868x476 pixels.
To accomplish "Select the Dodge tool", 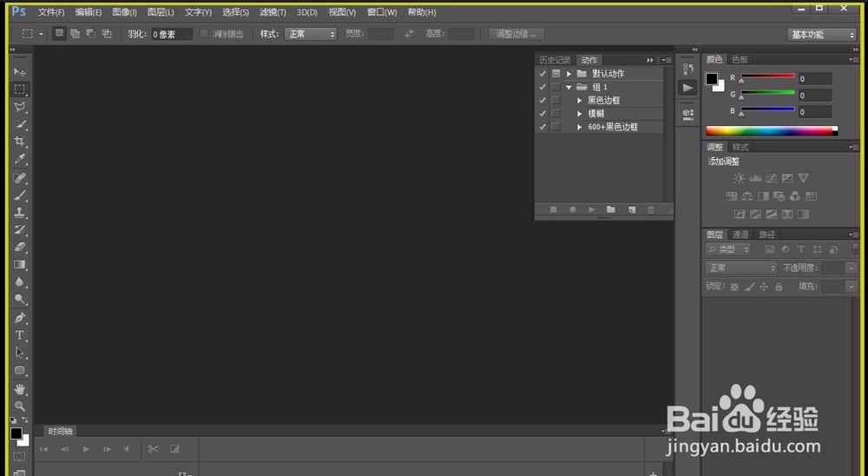I will (20, 299).
